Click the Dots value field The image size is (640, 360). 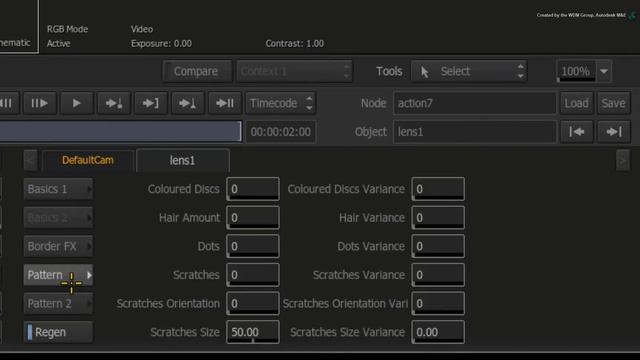point(253,246)
